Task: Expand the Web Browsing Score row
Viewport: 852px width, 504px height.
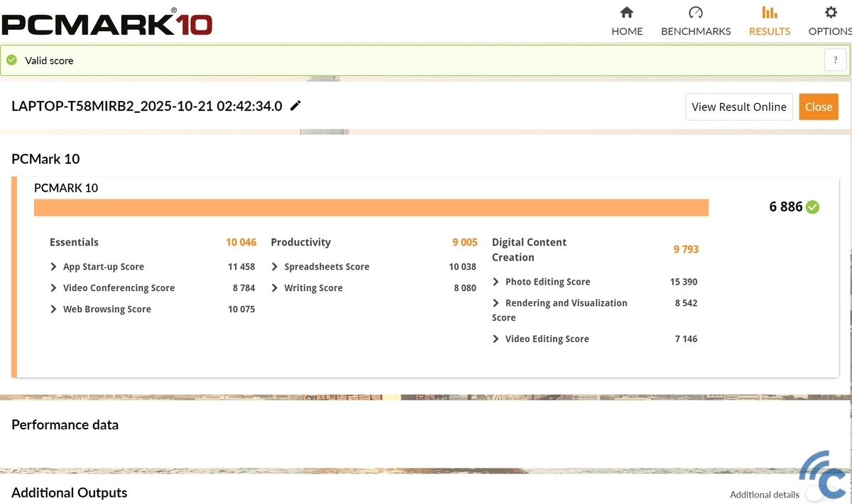Action: tap(54, 309)
